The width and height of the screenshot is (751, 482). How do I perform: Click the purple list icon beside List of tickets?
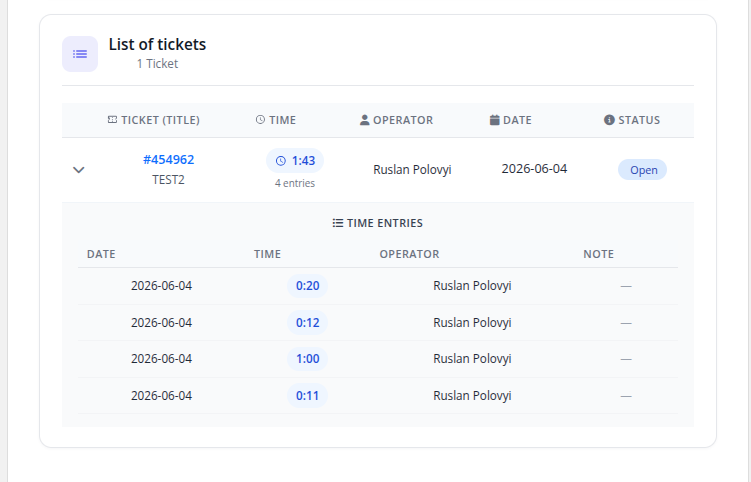(x=80, y=54)
